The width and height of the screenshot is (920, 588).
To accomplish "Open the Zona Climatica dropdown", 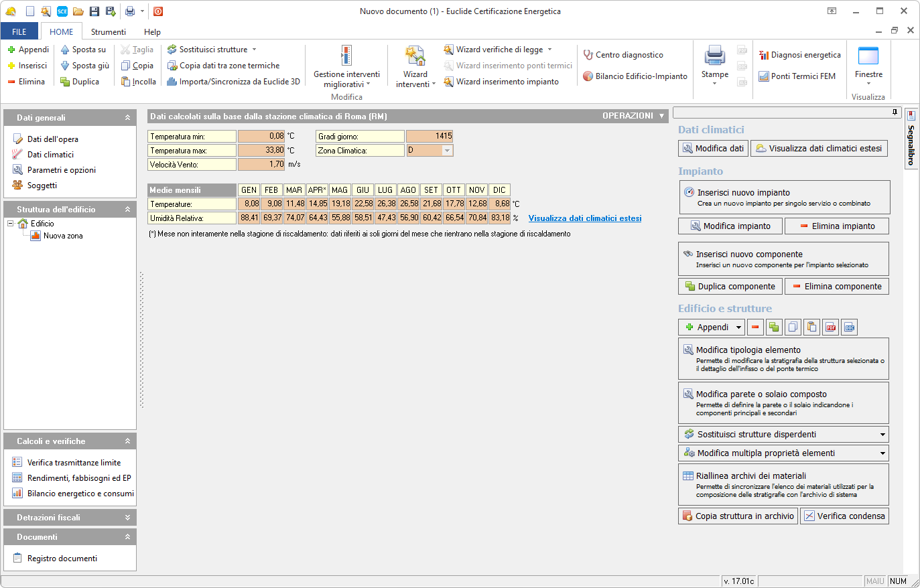I will tap(447, 151).
